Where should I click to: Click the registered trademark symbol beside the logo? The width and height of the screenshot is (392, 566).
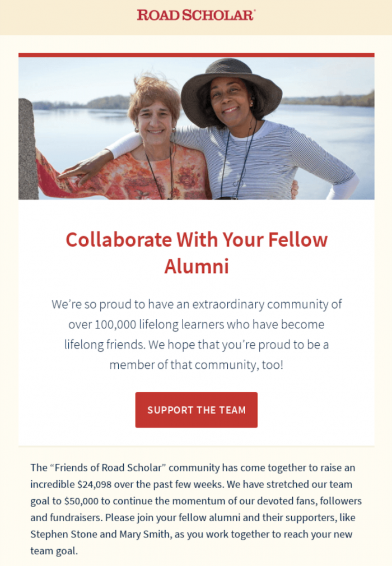[x=255, y=10]
